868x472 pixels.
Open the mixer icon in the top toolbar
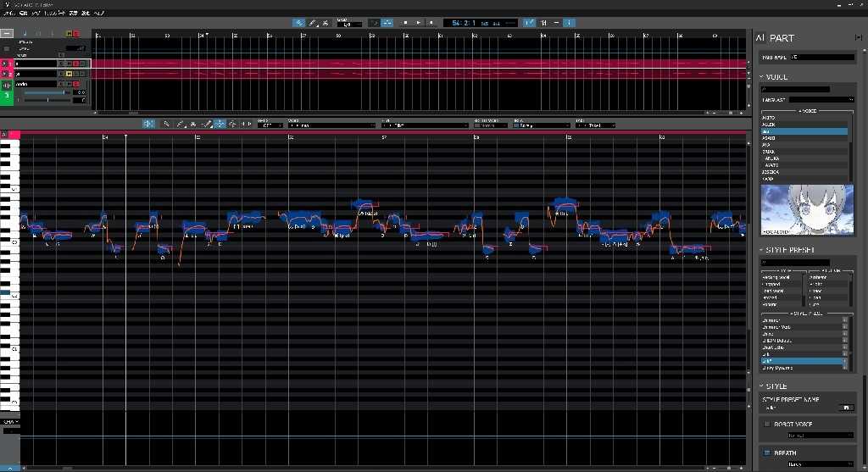tap(543, 23)
